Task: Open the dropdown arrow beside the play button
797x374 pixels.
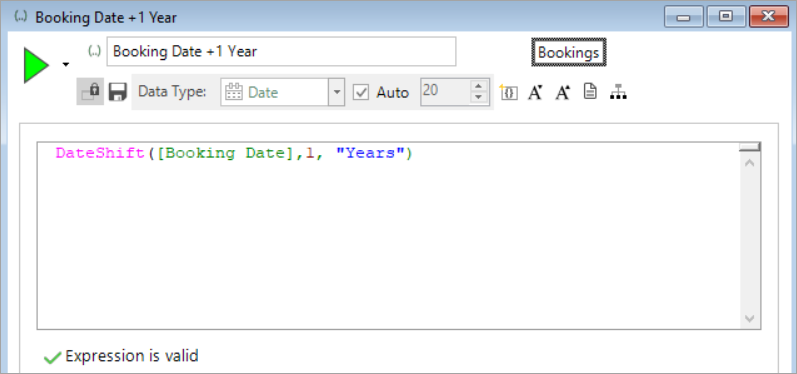Action: 66,65
